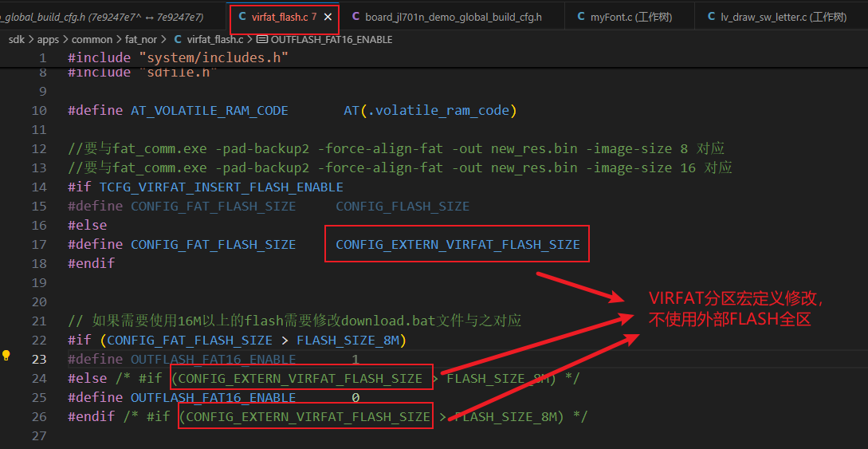Click the symbol icon before OUTFLASH_FAT16_ENABLE breadcrumb
Viewport: 868px width, 449px height.
262,40
